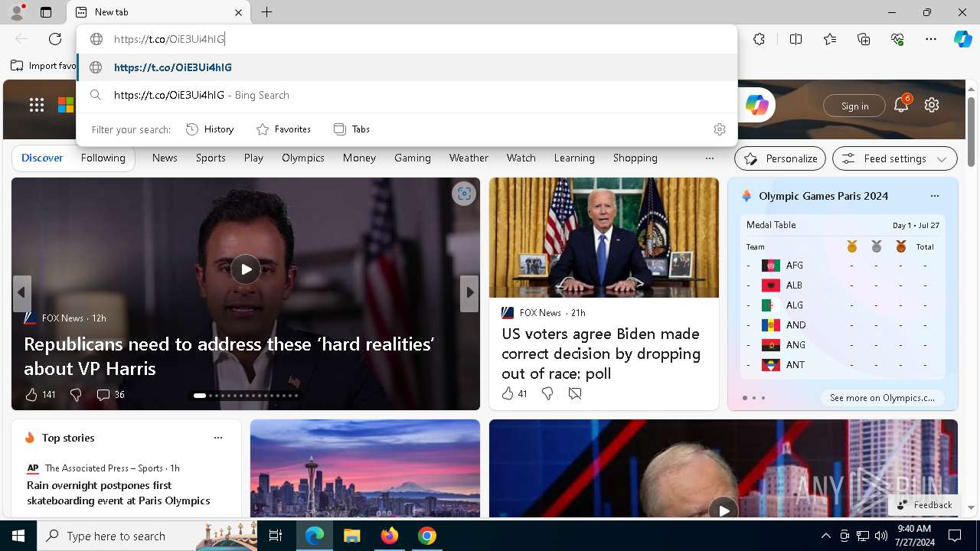Select the Bing Search suggestion row
The width and height of the screenshot is (980, 551).
407,95
